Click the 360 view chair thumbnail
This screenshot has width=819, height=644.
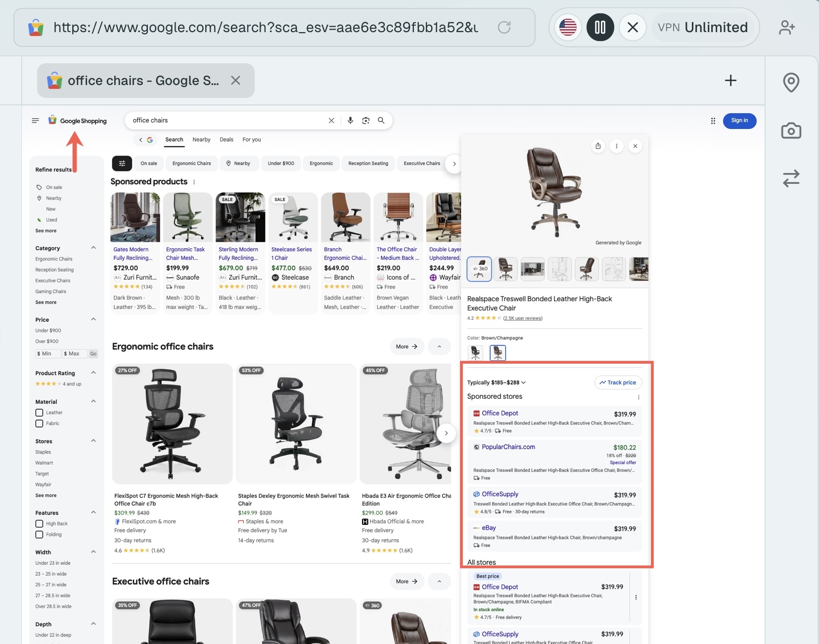click(x=478, y=269)
